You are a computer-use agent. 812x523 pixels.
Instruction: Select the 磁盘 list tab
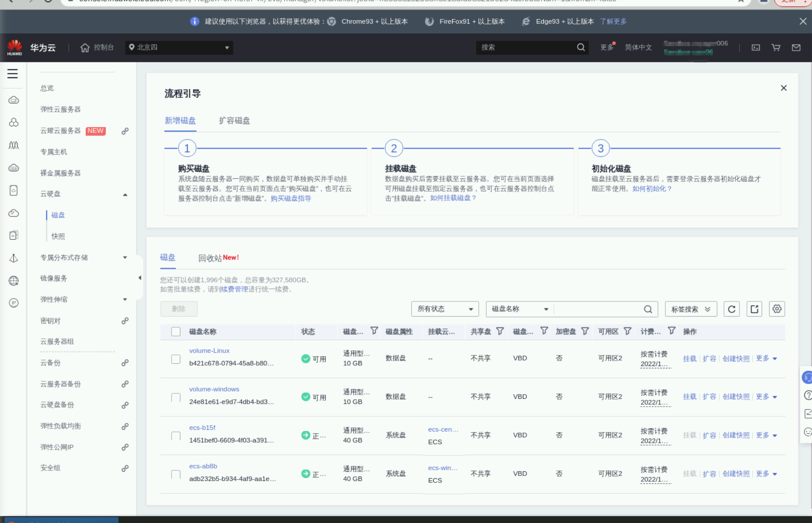click(167, 258)
